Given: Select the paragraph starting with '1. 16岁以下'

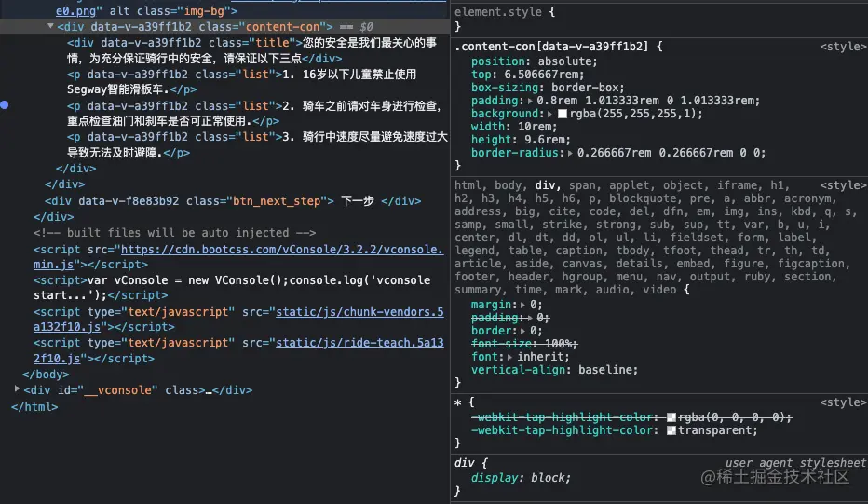Looking at the screenshot, I should click(x=242, y=81).
